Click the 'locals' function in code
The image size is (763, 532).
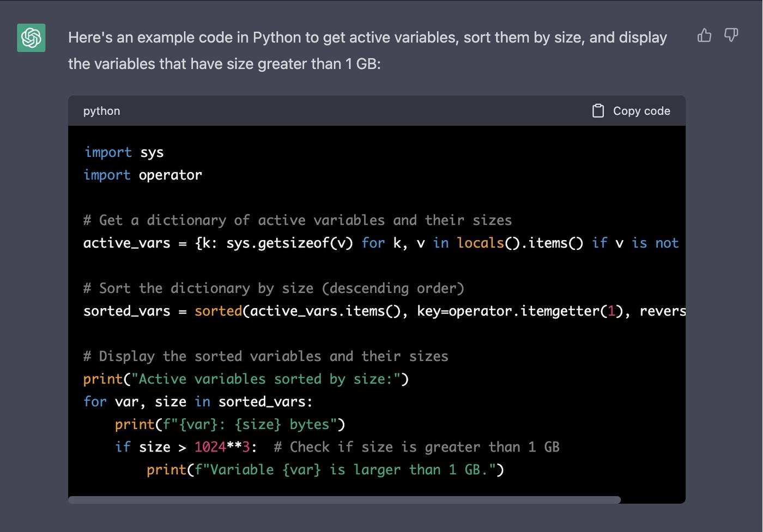click(x=480, y=243)
